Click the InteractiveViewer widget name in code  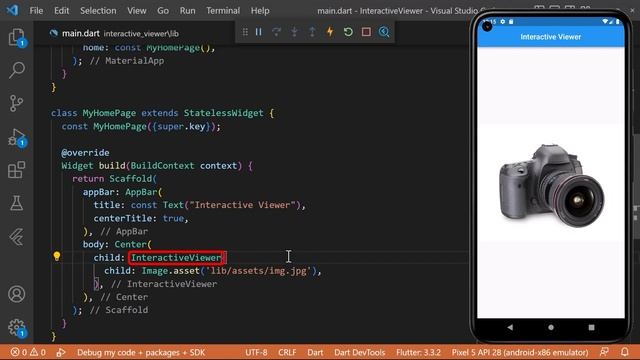pyautogui.click(x=176, y=258)
